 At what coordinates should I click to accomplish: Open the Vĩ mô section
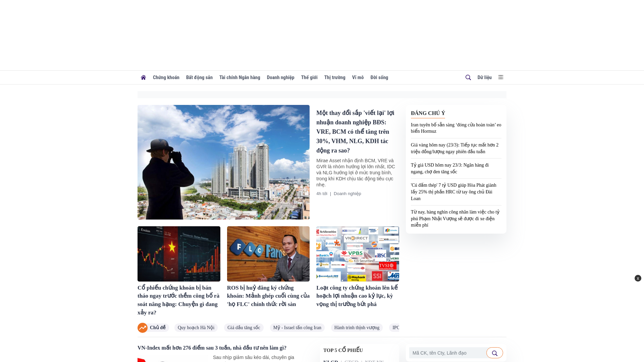click(358, 77)
